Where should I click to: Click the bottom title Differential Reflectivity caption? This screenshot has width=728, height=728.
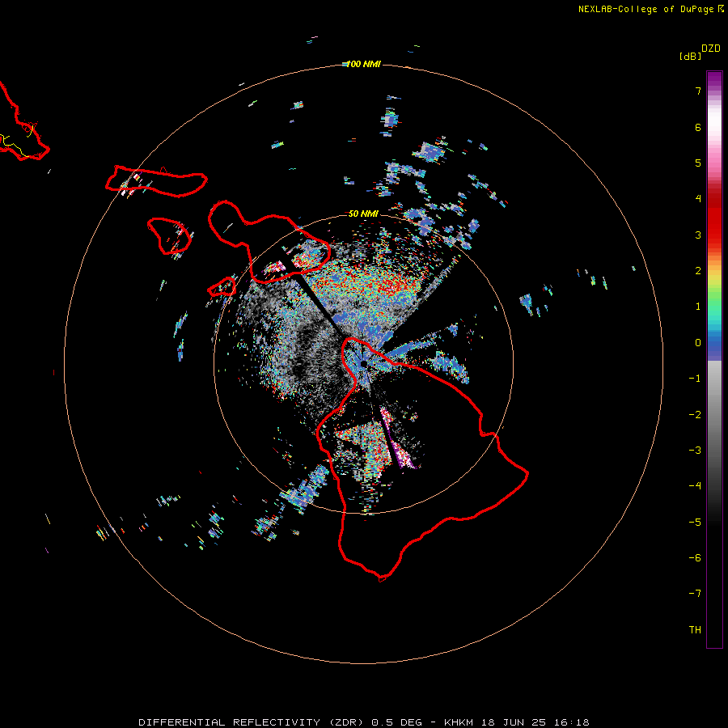coord(363,722)
